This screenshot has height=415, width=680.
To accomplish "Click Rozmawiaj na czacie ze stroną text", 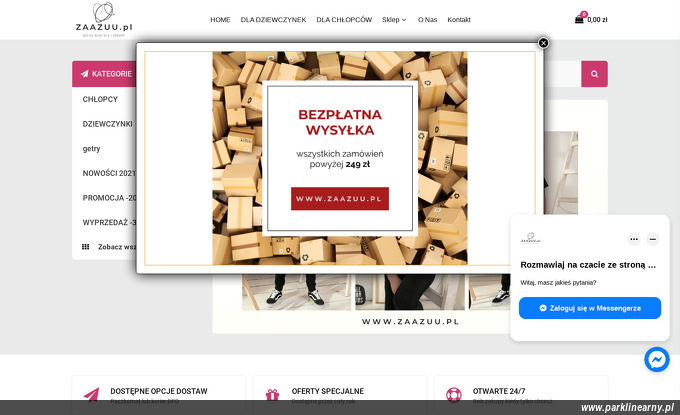I will pyautogui.click(x=588, y=265).
